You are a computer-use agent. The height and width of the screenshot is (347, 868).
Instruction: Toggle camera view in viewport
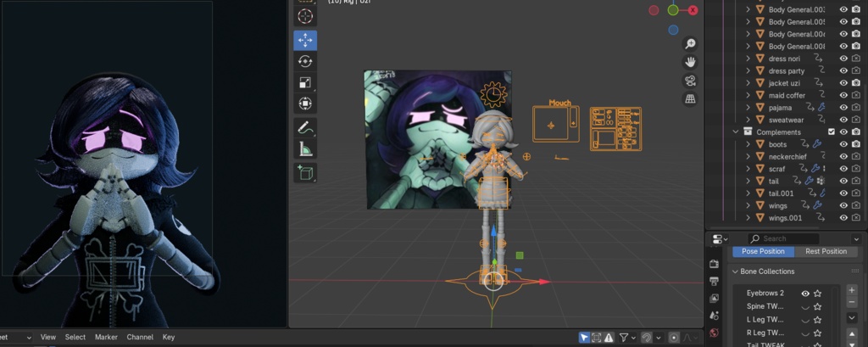[x=690, y=81]
